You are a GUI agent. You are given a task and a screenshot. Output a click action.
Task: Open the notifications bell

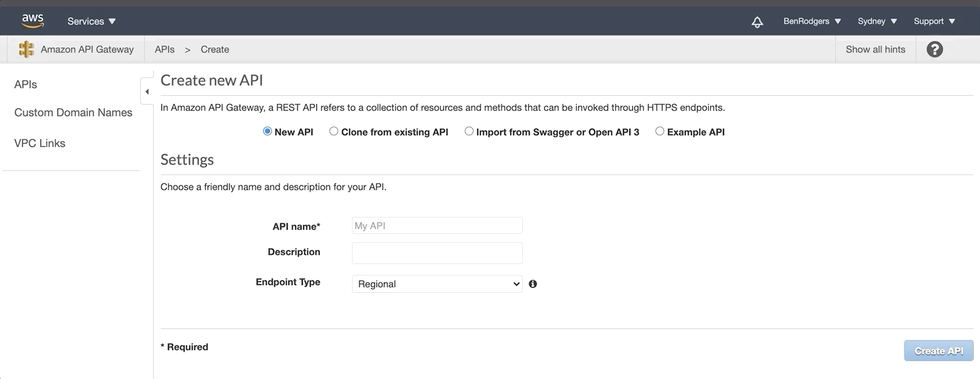tap(757, 22)
